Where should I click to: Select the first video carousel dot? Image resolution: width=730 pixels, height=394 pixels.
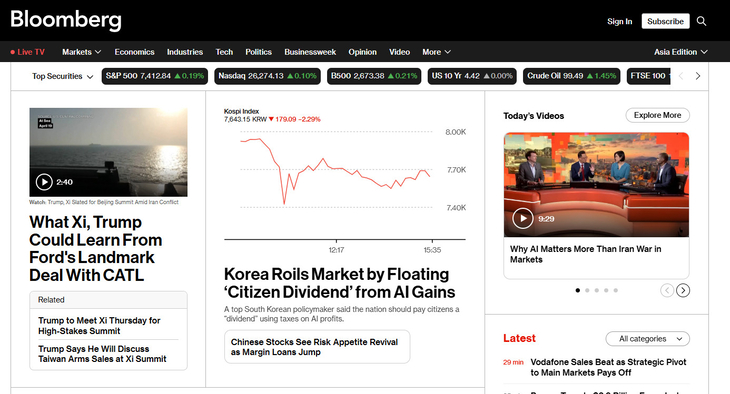point(578,290)
